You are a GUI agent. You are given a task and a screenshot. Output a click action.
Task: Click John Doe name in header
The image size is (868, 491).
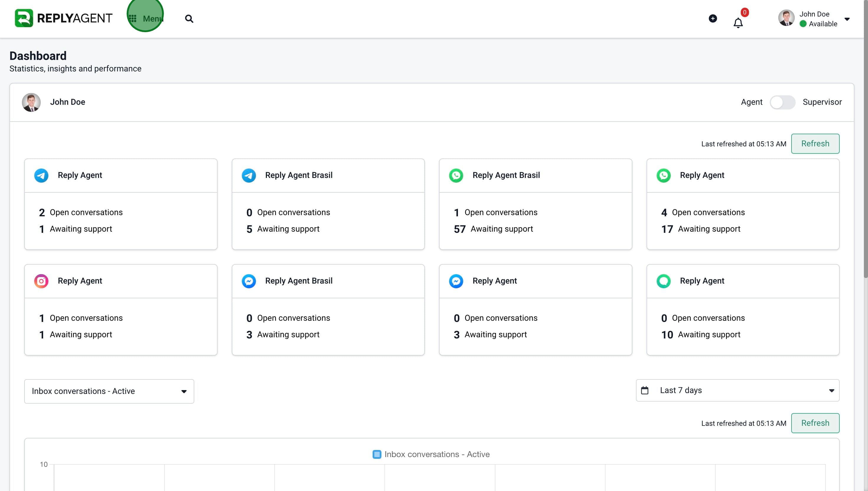pyautogui.click(x=814, y=14)
